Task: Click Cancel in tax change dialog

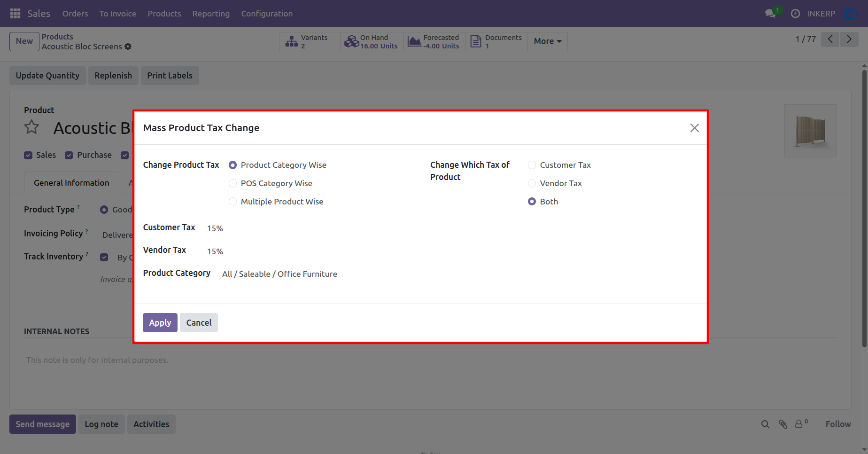Action: [199, 323]
